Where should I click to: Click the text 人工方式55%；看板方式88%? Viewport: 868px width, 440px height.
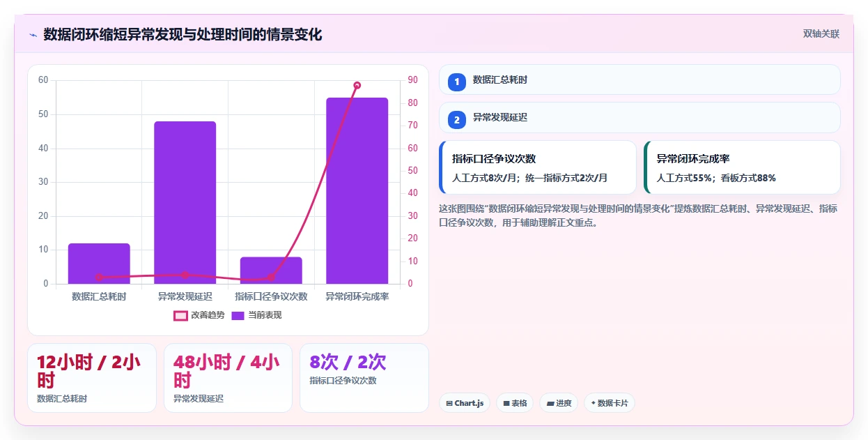(x=716, y=178)
